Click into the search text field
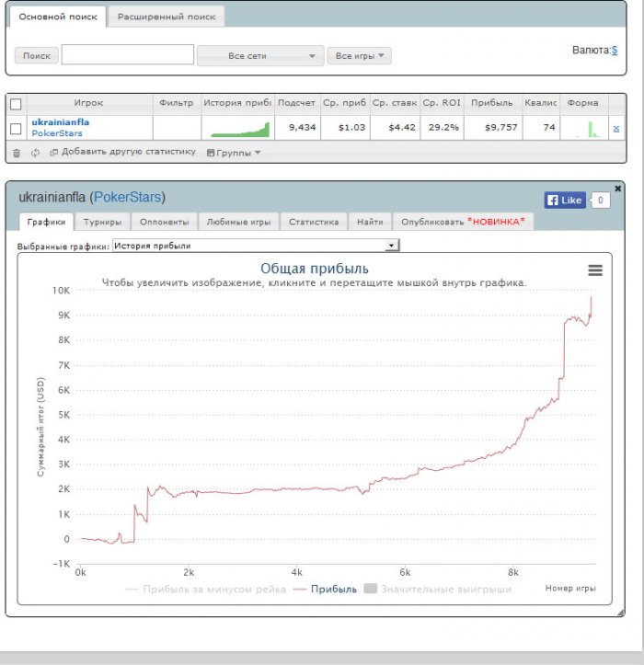This screenshot has width=644, height=665. pyautogui.click(x=128, y=54)
